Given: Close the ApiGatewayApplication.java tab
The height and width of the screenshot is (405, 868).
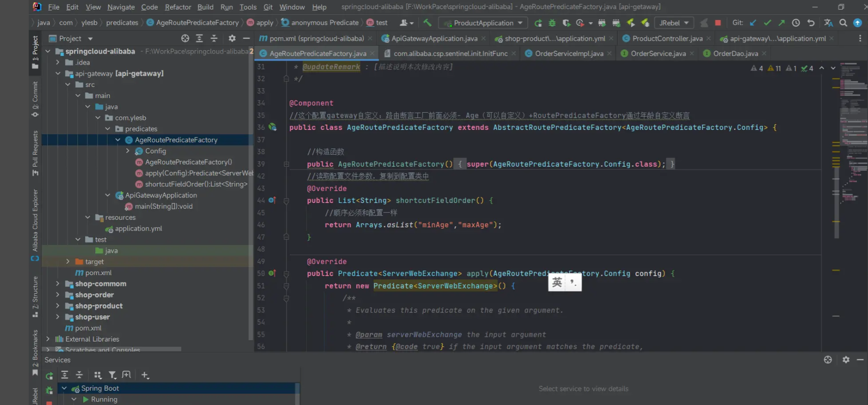Looking at the screenshot, I should (483, 38).
